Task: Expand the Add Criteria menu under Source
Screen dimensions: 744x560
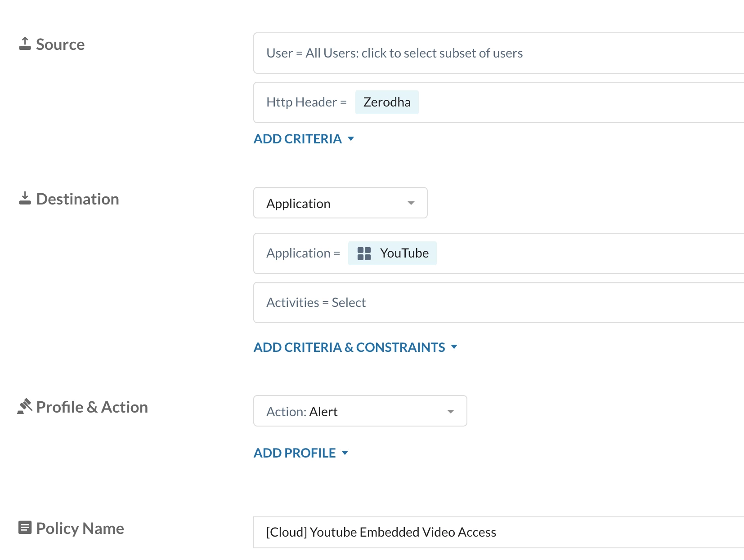Action: click(298, 139)
